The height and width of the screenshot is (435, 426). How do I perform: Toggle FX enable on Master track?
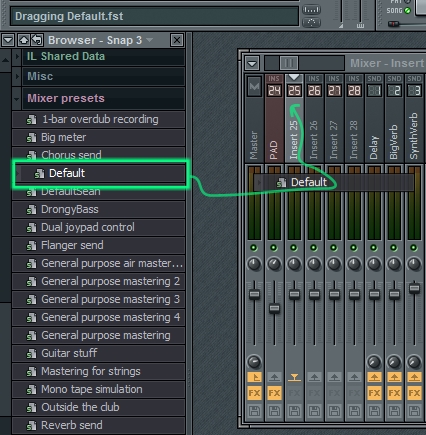[x=254, y=393]
